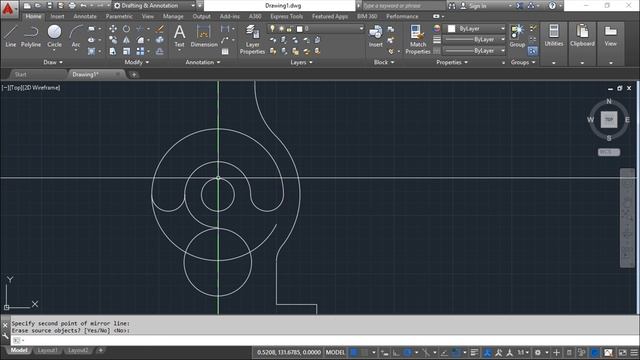The width and height of the screenshot is (640, 360).
Task: Click the WCS button below ViewCube
Action: click(609, 152)
